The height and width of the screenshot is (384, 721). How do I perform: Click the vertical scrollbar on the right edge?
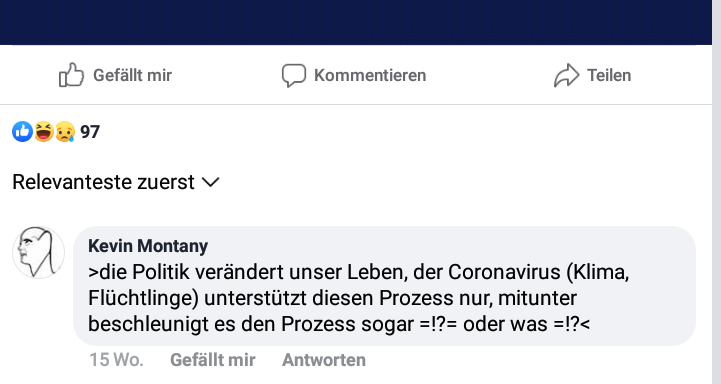tap(716, 192)
